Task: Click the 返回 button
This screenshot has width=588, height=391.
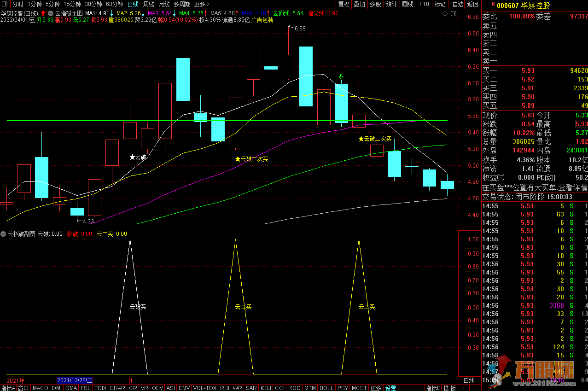Action: coord(473,4)
